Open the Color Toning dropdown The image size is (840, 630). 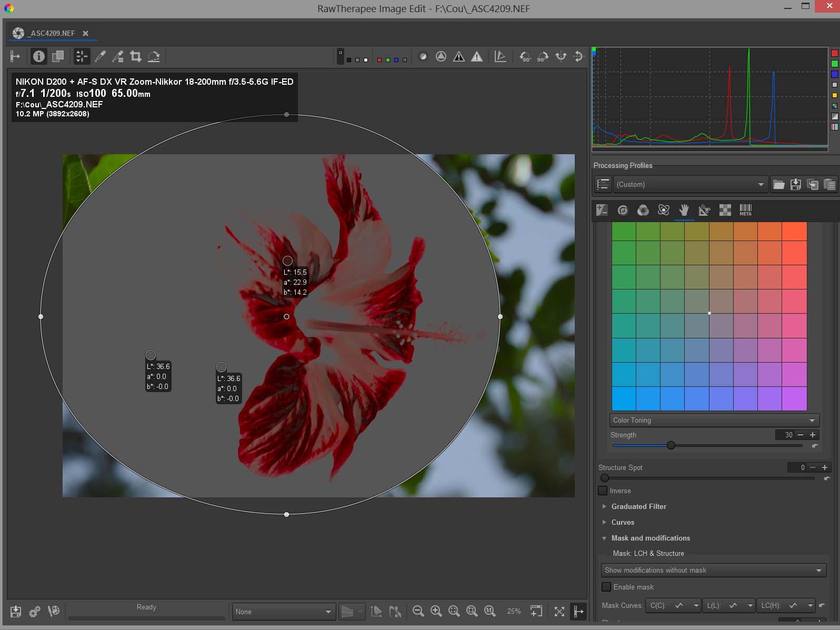(714, 420)
